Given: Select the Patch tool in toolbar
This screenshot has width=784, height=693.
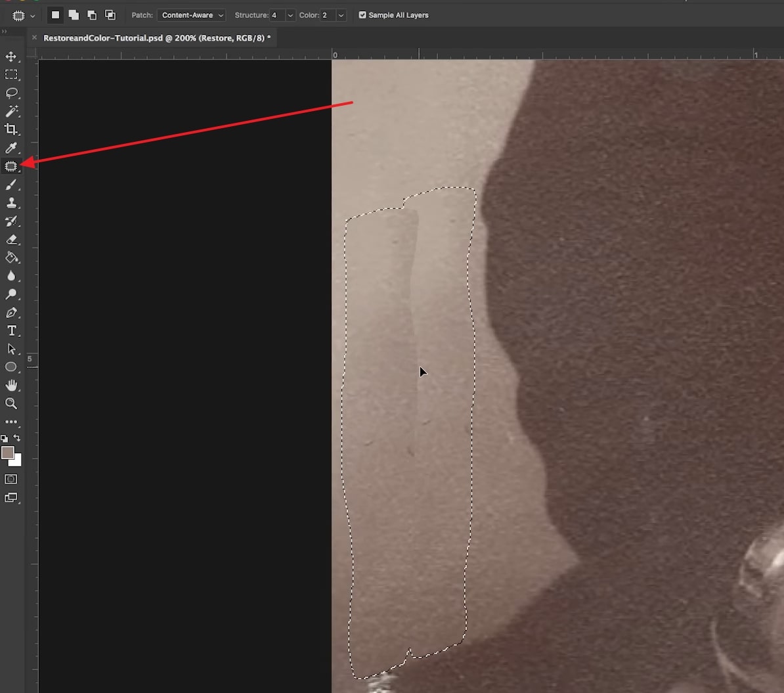Looking at the screenshot, I should point(11,166).
